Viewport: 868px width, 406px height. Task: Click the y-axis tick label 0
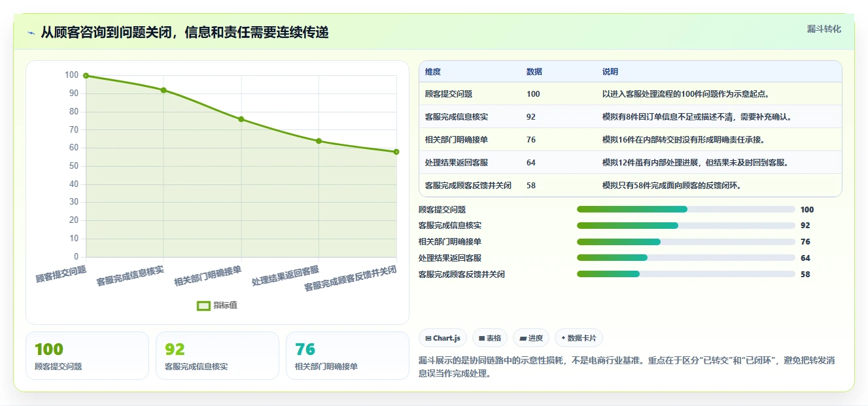(x=76, y=257)
